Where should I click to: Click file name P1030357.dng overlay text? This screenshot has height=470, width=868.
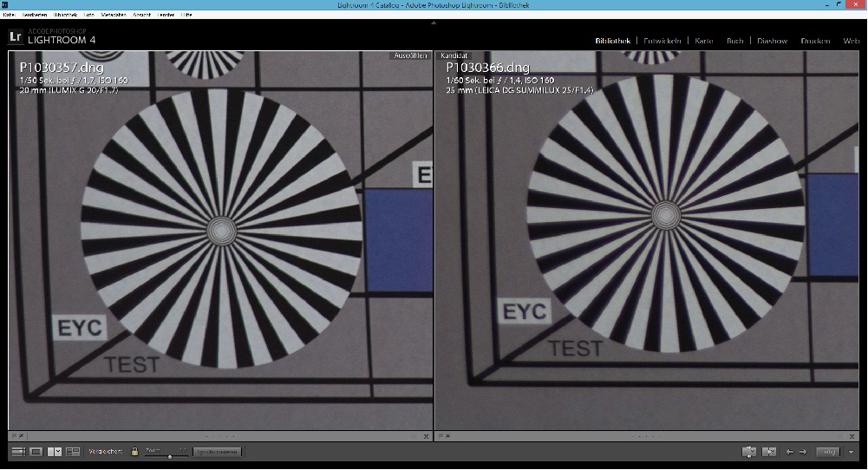pyautogui.click(x=62, y=68)
